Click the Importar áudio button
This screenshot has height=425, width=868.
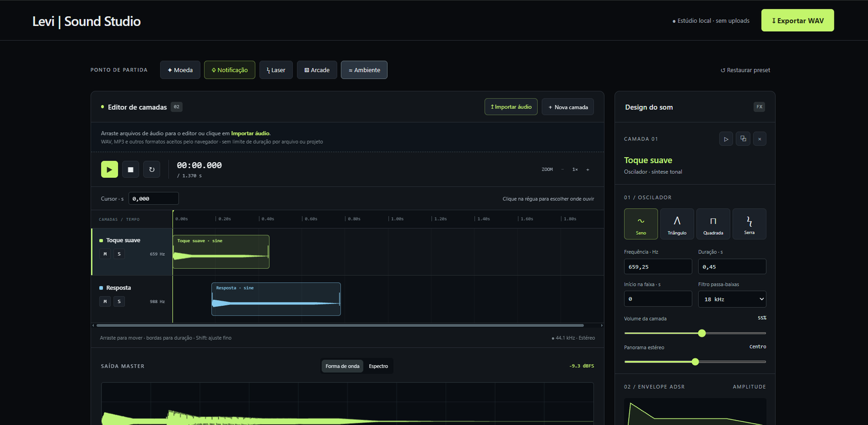click(511, 107)
